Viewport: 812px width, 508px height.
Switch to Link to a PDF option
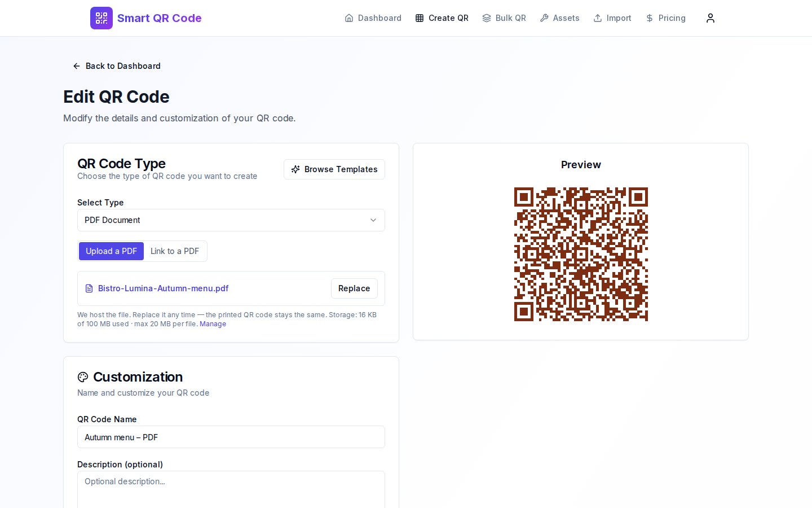175,251
